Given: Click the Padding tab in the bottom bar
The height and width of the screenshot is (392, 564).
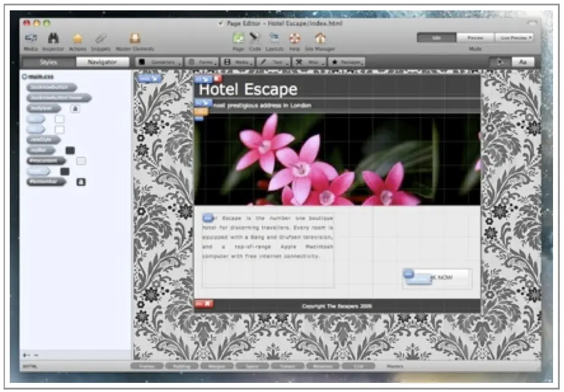Looking at the screenshot, I should [182, 366].
